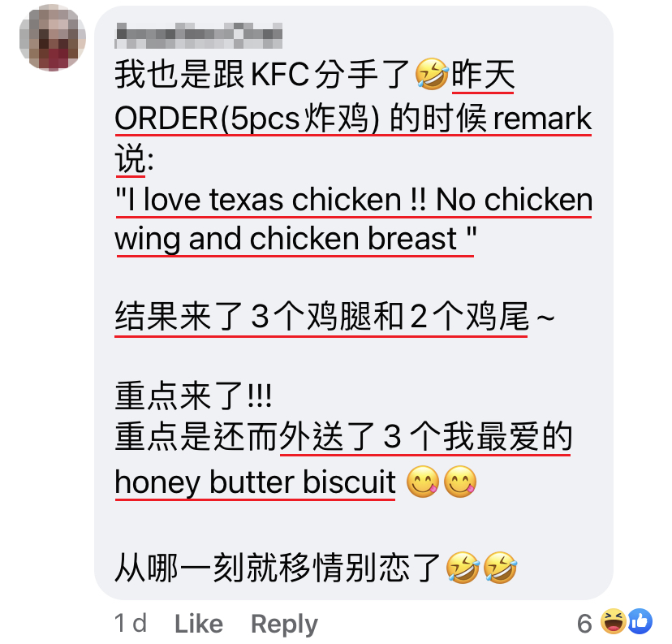Open the '1 d' timestamp link
672x644 pixels.
tap(131, 623)
